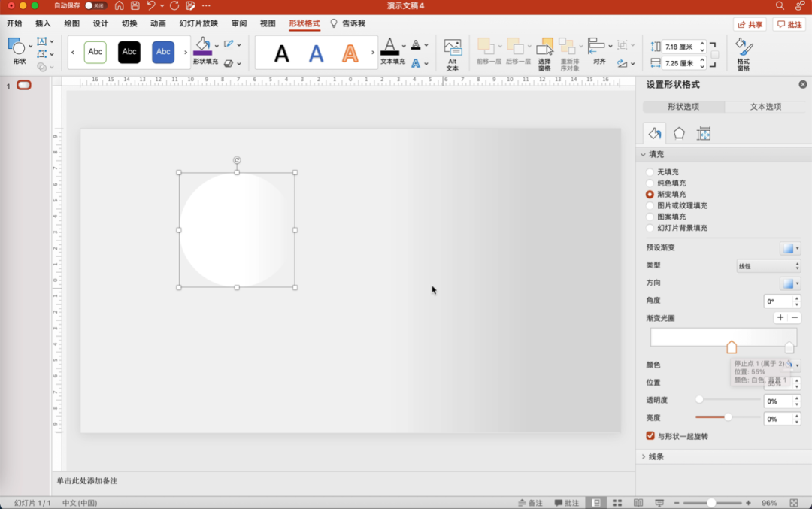812x509 pixels.
Task: Click zoom in plus button
Action: point(748,503)
